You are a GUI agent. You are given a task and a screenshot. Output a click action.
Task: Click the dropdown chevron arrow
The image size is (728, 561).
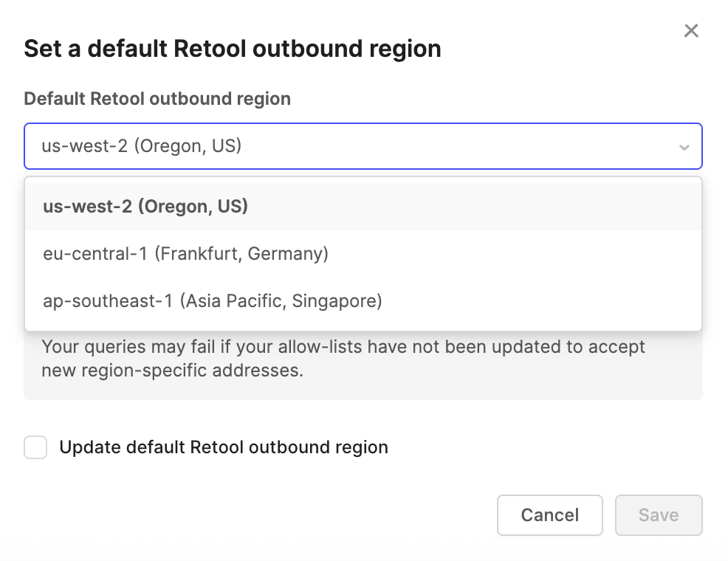[x=684, y=147]
